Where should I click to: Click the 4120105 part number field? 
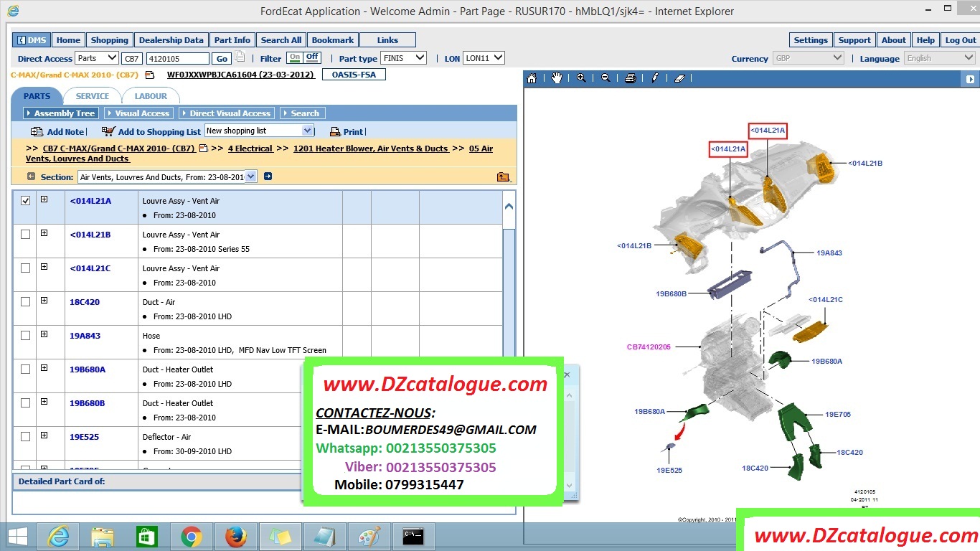[177, 59]
